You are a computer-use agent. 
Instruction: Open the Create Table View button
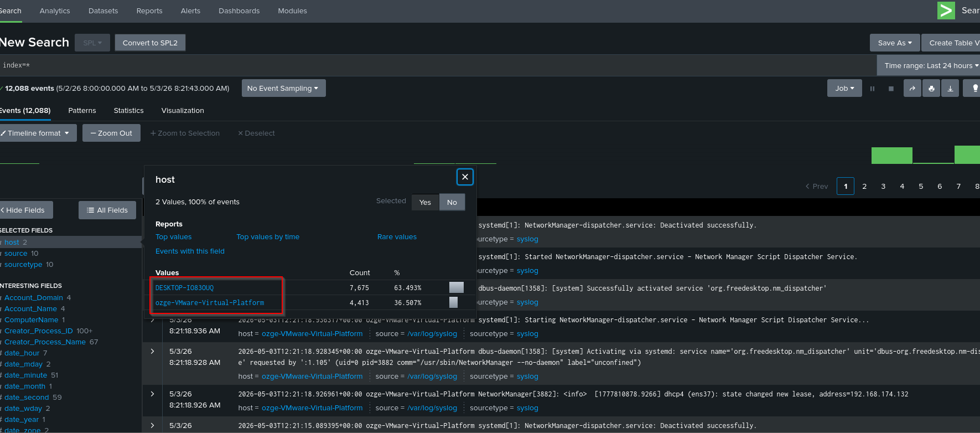tap(951, 43)
